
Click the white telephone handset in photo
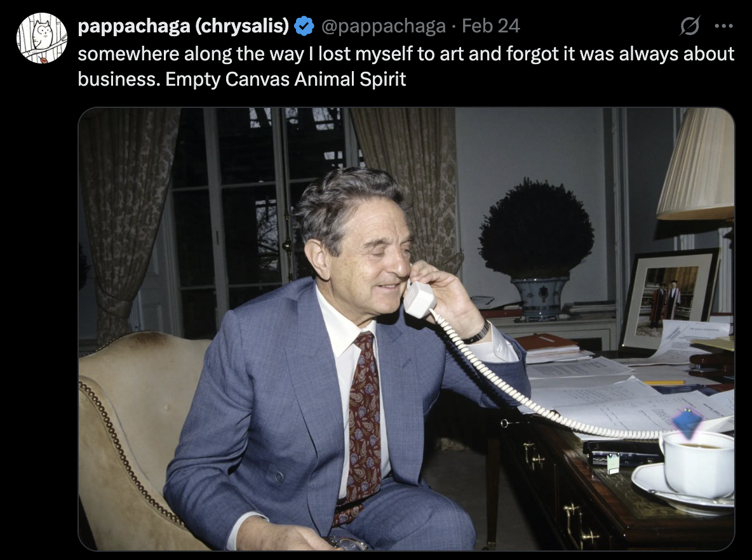click(419, 299)
